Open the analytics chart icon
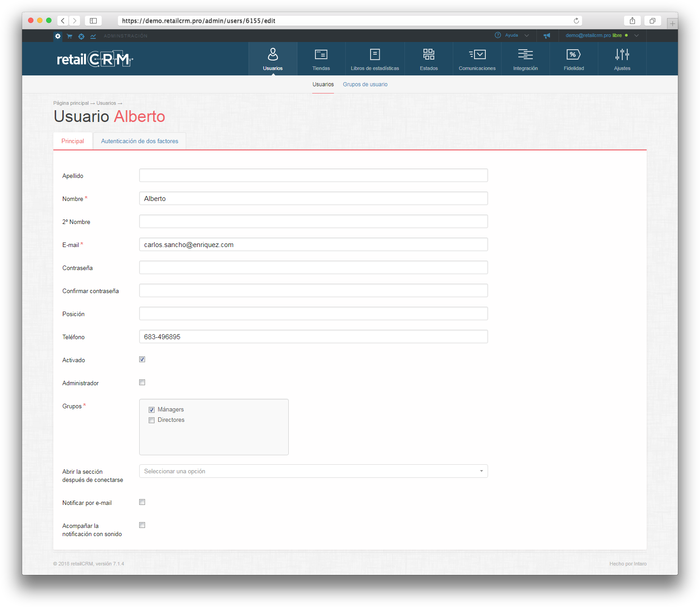Screen dimensions: 700x607 pos(93,36)
